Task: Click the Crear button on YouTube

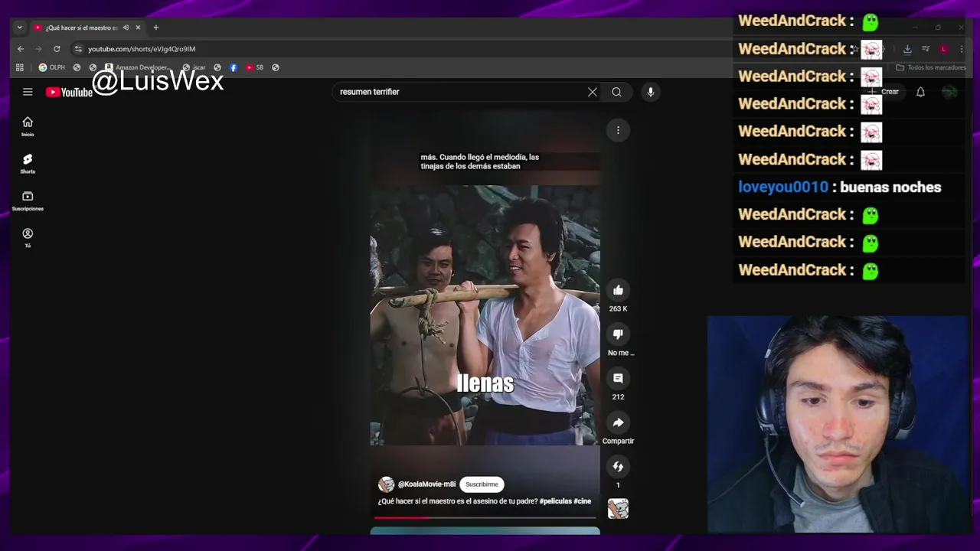Action: point(883,92)
